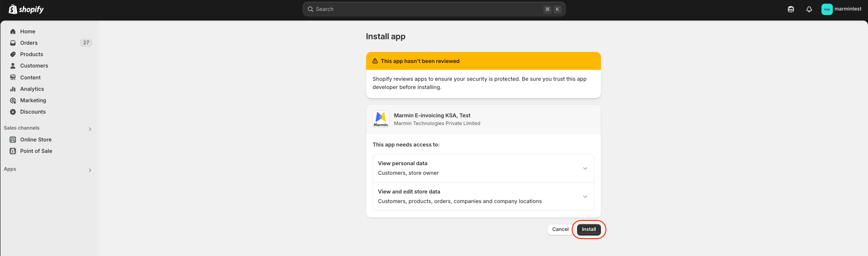Click the Marmin app logo thumbnail
The height and width of the screenshot is (256, 868).
(x=381, y=119)
